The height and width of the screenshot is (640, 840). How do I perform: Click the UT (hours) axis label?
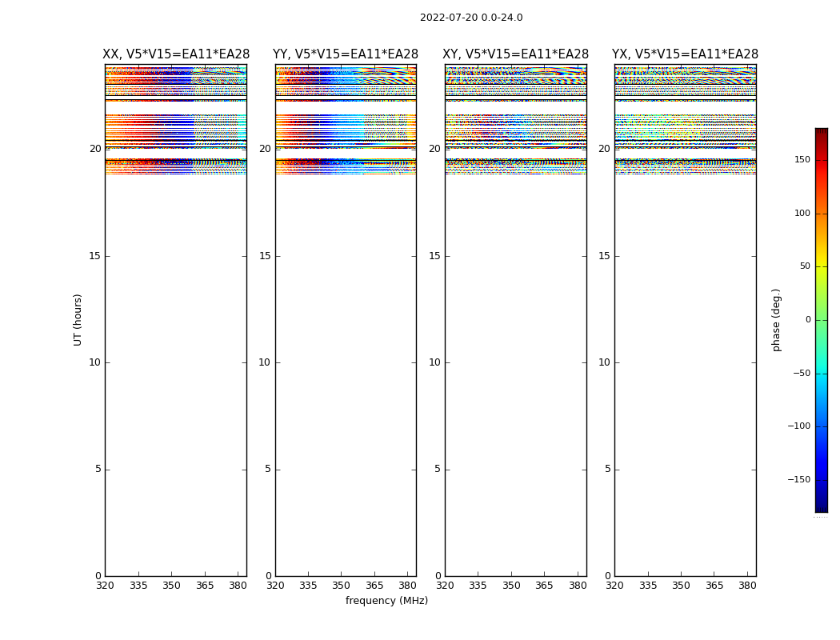[x=78, y=319]
